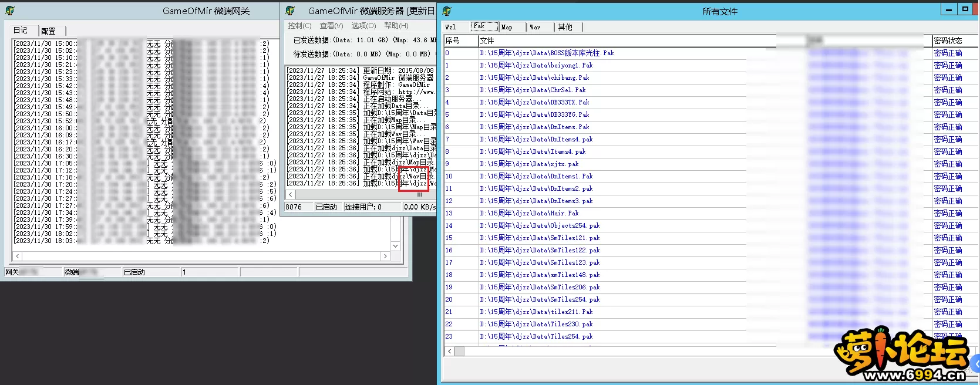Click 微端 cell in gateway status bar

click(92, 272)
